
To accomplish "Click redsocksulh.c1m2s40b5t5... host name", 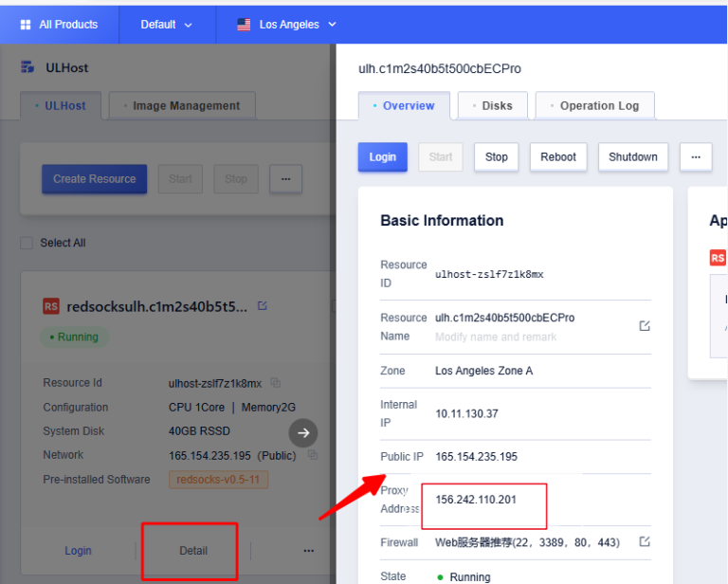I will [x=157, y=307].
